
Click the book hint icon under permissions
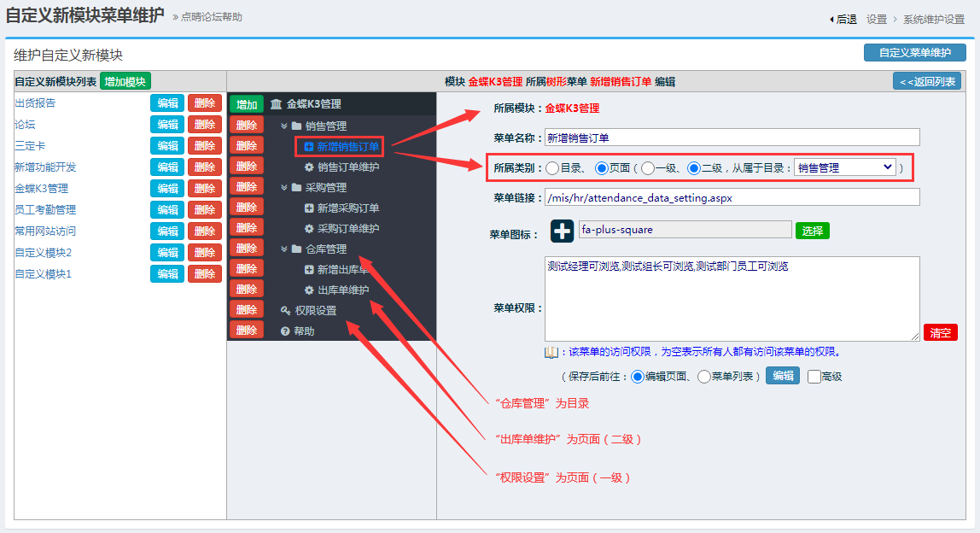tap(551, 352)
